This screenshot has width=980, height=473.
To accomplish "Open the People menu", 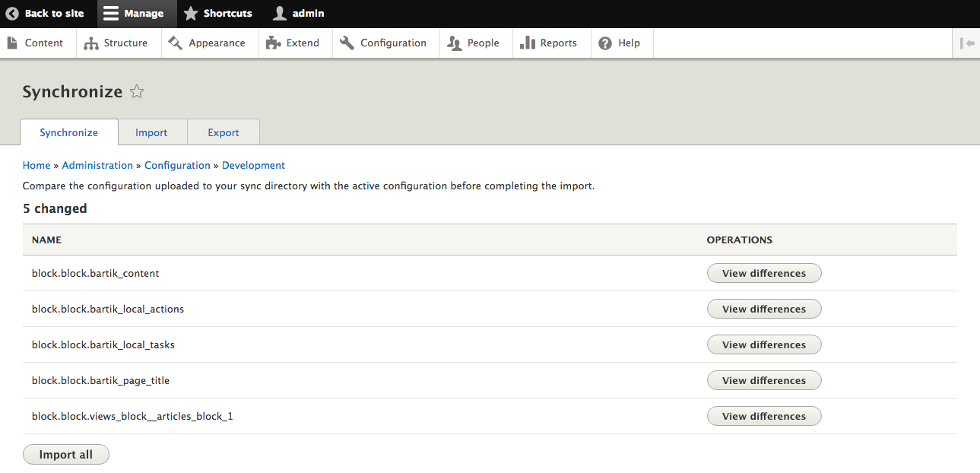I will point(474,43).
